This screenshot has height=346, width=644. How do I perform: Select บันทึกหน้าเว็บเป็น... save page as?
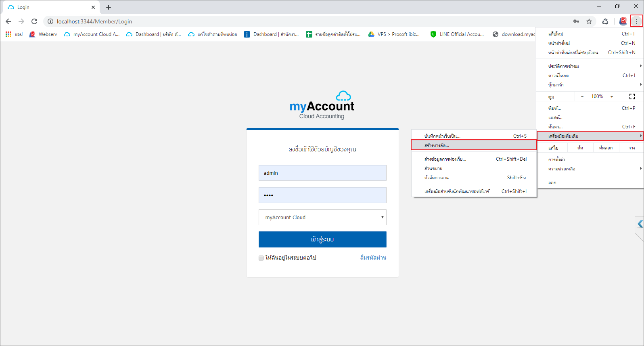[x=474, y=136]
